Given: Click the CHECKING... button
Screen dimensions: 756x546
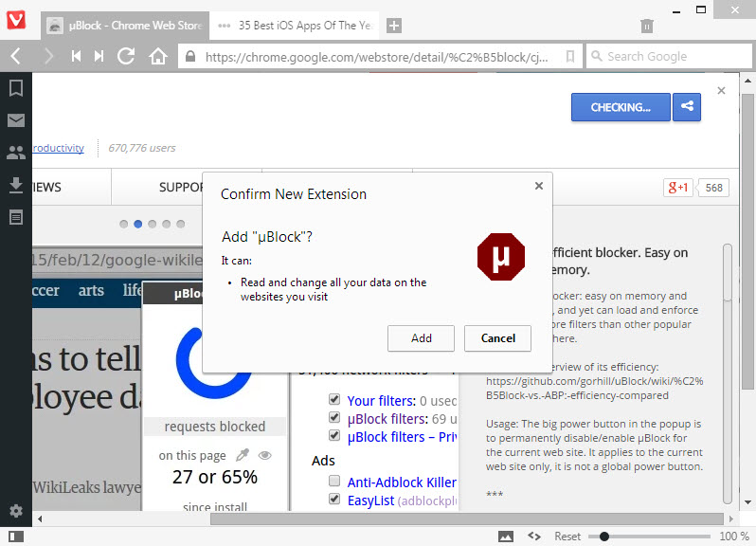Looking at the screenshot, I should coord(621,106).
